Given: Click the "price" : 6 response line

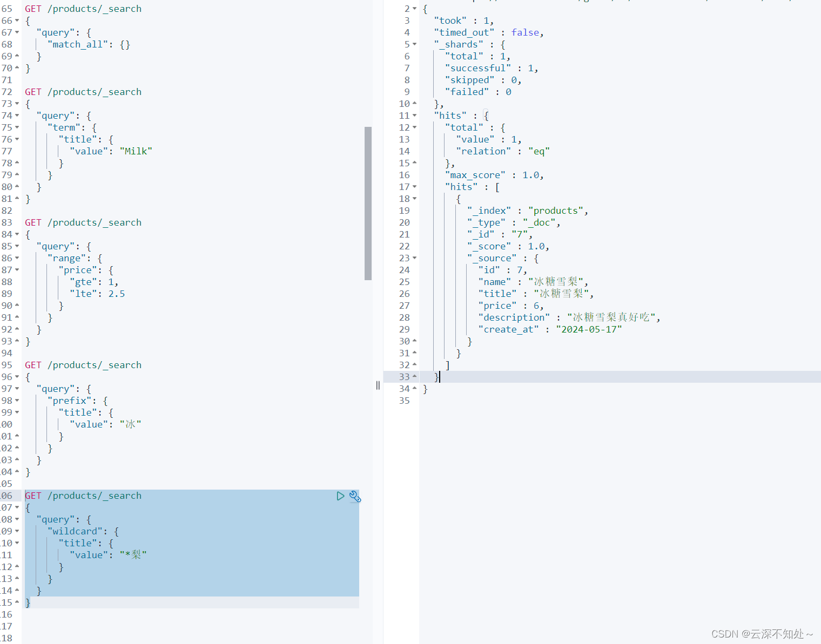Looking at the screenshot, I should coord(511,306).
